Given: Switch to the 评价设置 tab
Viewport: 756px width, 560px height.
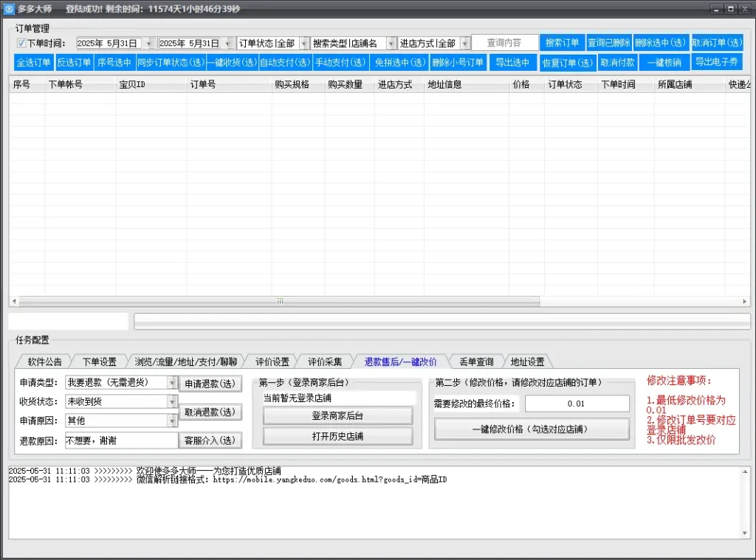Looking at the screenshot, I should (x=272, y=362).
